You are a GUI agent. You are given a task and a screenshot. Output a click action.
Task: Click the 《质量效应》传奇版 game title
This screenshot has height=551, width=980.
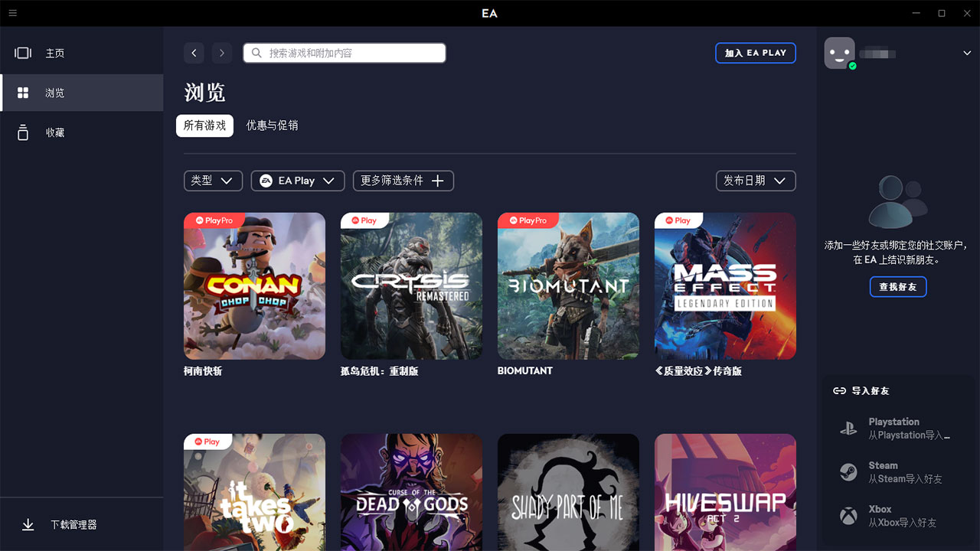pos(698,371)
